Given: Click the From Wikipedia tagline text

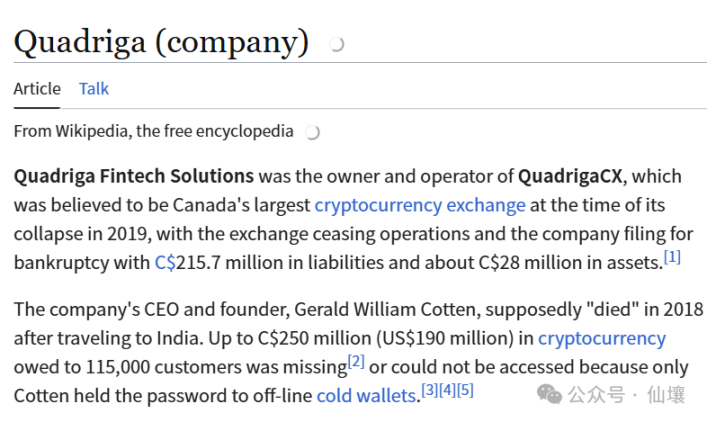Looking at the screenshot, I should click(x=153, y=132).
